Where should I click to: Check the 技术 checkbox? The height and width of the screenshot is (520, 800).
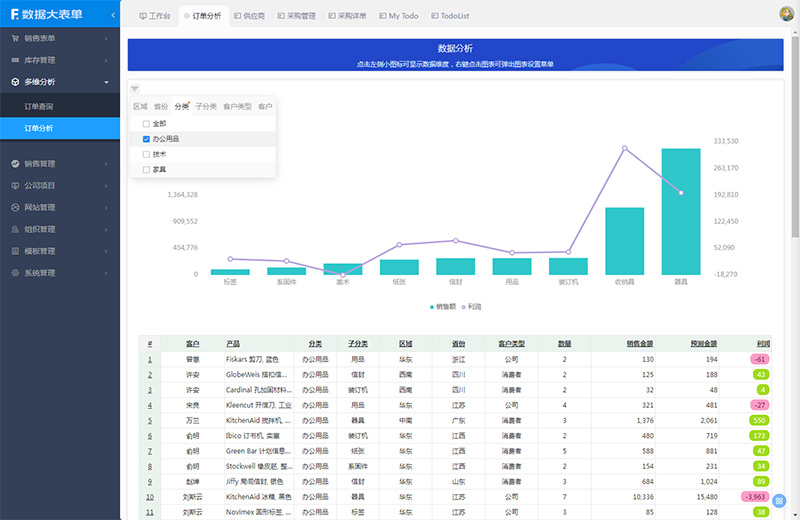pos(146,154)
